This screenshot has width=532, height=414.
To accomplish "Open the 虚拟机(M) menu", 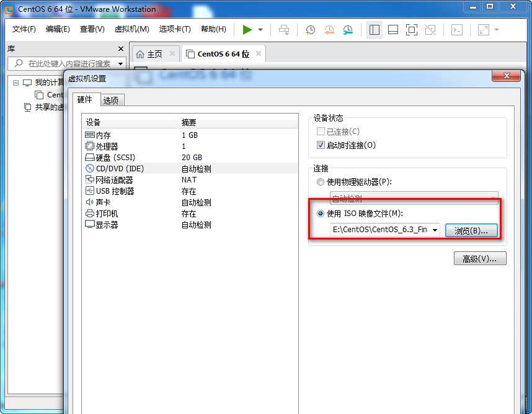I will (x=131, y=29).
